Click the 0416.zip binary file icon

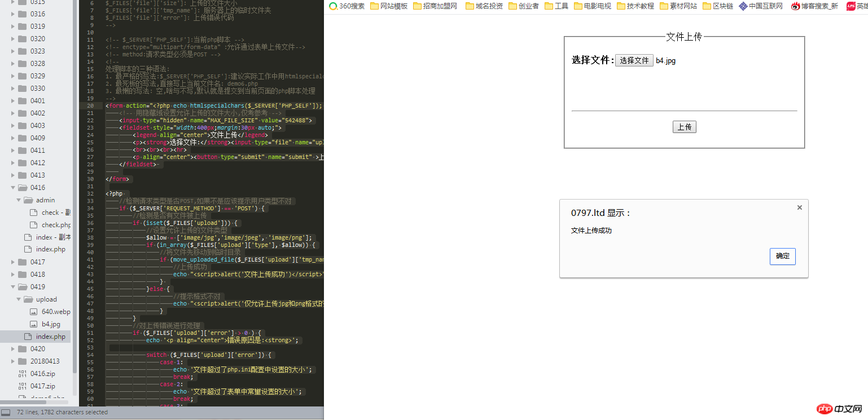tap(23, 374)
